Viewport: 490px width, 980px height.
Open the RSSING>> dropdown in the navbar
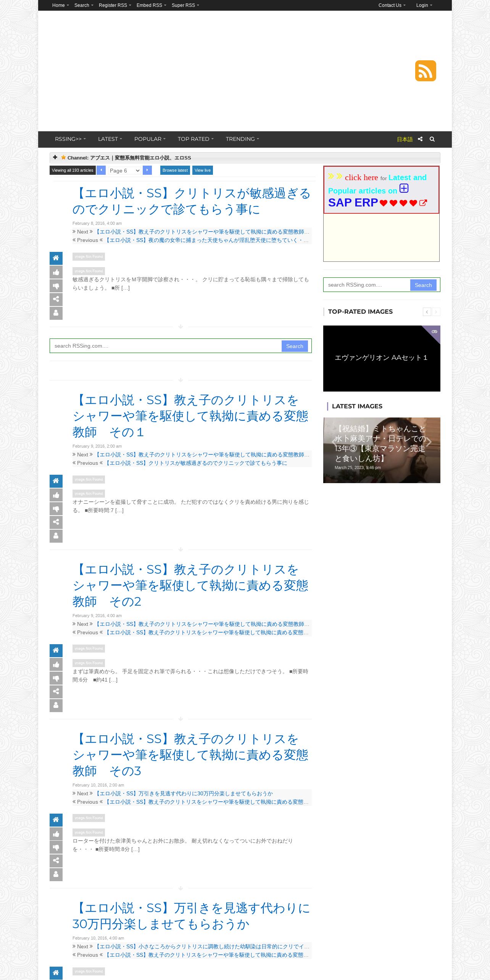[x=70, y=139]
